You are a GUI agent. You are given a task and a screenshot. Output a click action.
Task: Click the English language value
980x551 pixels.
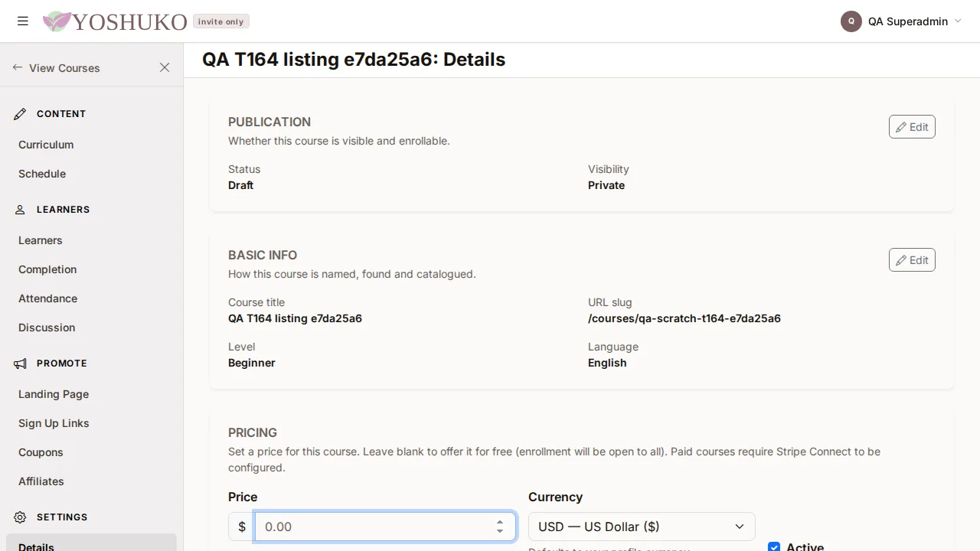pyautogui.click(x=607, y=363)
